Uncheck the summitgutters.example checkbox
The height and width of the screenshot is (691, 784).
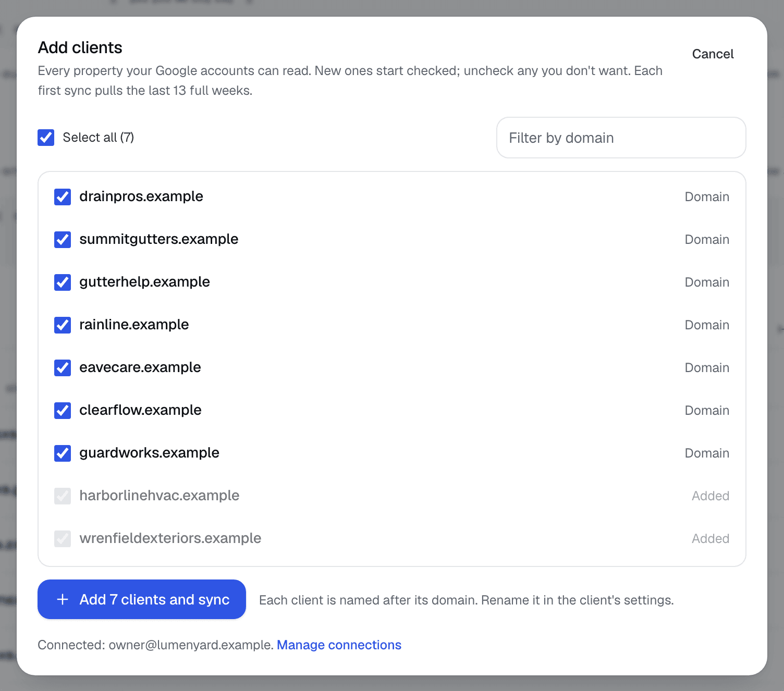point(63,240)
